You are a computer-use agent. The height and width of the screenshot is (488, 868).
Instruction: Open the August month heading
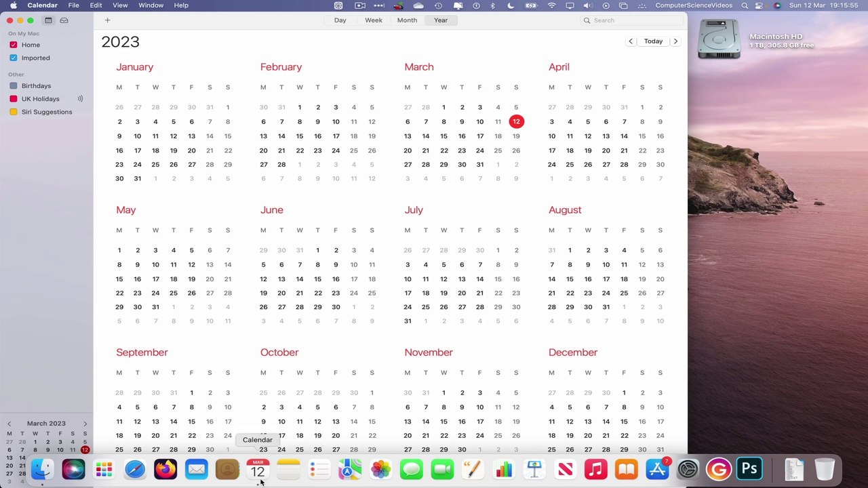pos(565,210)
